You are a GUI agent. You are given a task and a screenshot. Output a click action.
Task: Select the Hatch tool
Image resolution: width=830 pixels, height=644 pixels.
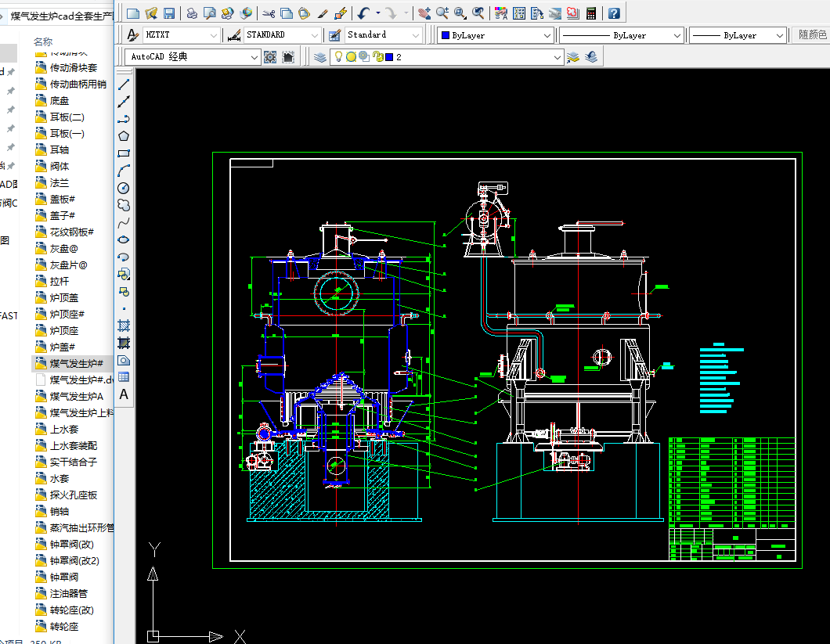(x=124, y=326)
